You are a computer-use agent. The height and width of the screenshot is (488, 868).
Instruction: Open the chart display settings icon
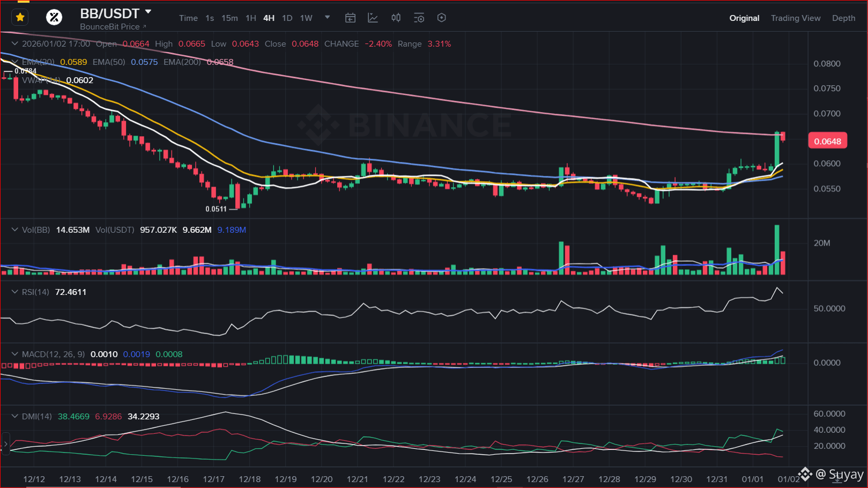pyautogui.click(x=419, y=18)
